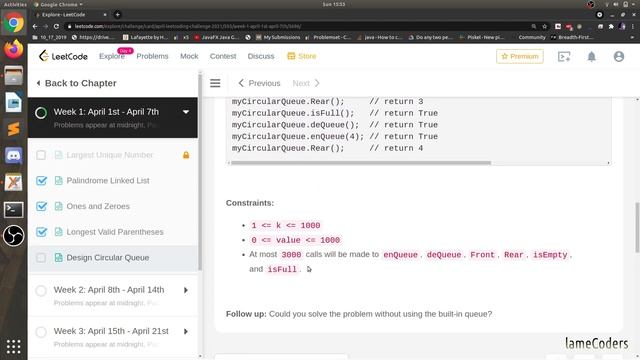The height and width of the screenshot is (360, 640).
Task: Go back with browser back arrow
Action: pyautogui.click(x=35, y=26)
